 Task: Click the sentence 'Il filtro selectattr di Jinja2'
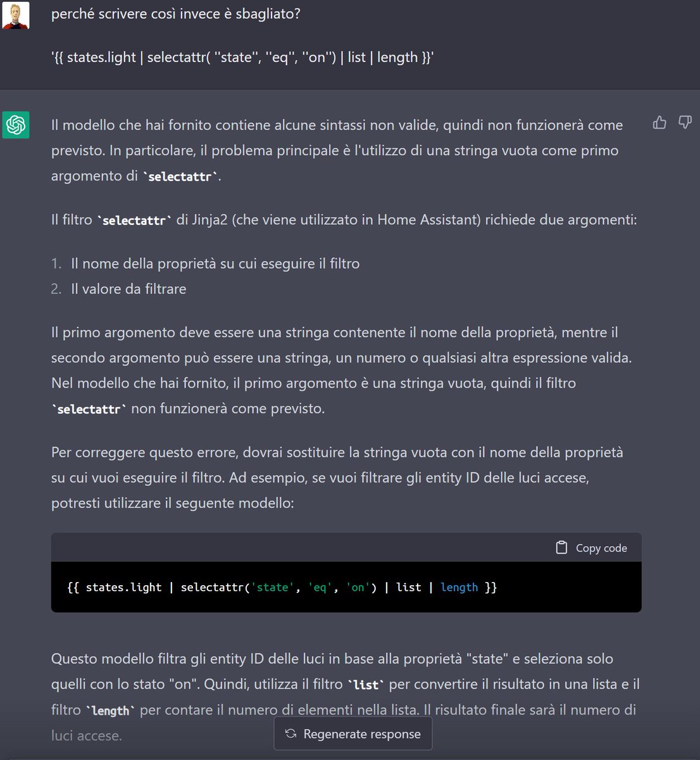[344, 220]
